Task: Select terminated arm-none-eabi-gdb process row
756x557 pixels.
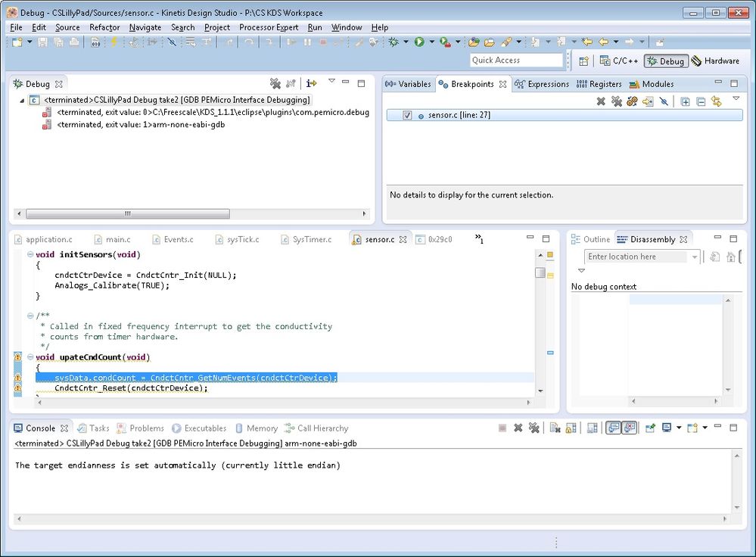Action: pyautogui.click(x=140, y=124)
